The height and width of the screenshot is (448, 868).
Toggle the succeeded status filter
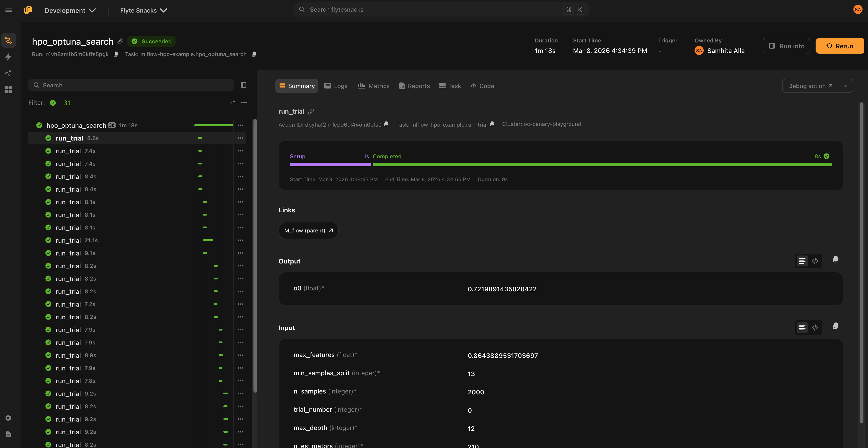pyautogui.click(x=53, y=103)
